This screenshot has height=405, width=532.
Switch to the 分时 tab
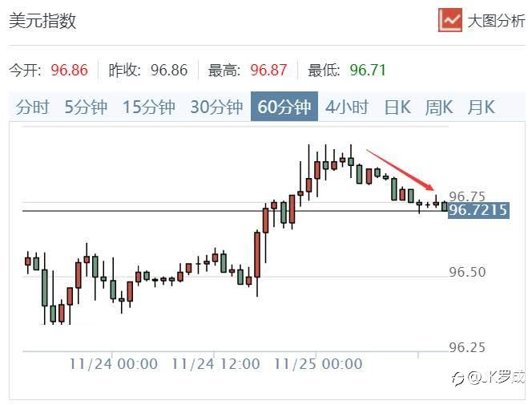pyautogui.click(x=33, y=107)
